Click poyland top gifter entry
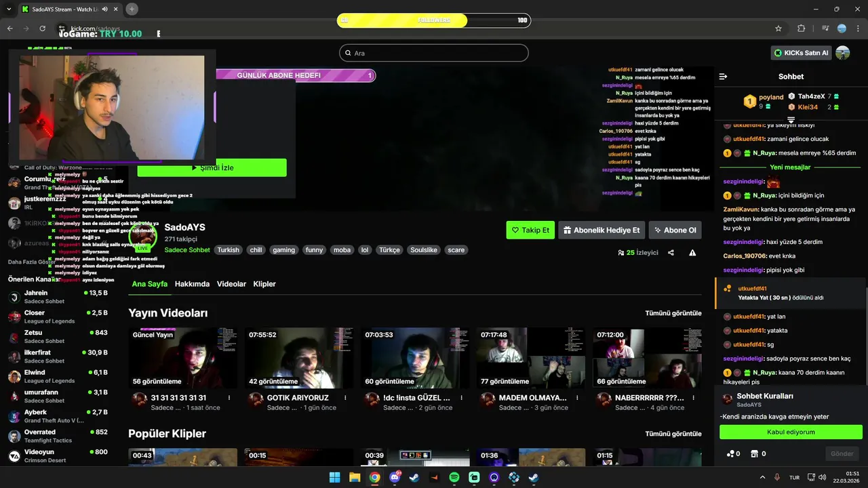The image size is (868, 488). click(764, 102)
